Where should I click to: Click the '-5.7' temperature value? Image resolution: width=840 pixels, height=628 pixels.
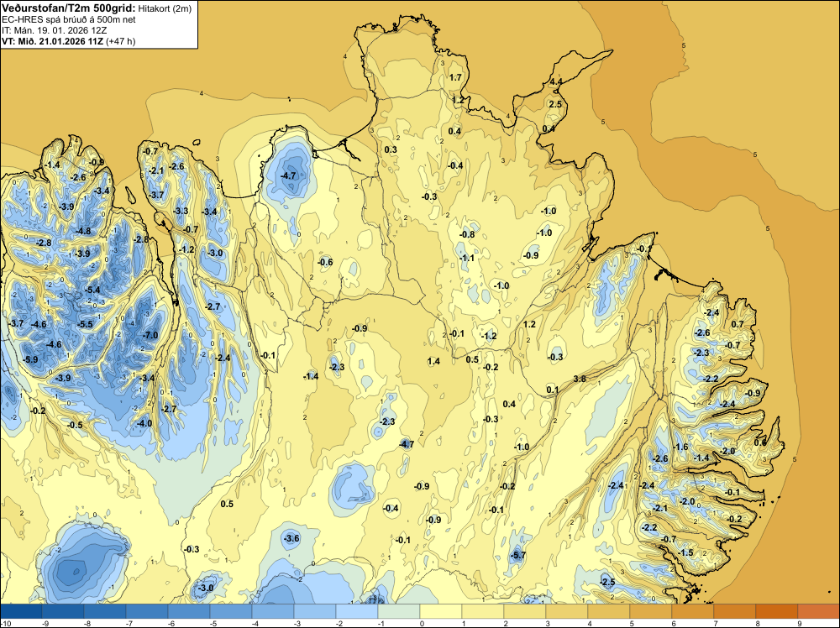tap(518, 556)
